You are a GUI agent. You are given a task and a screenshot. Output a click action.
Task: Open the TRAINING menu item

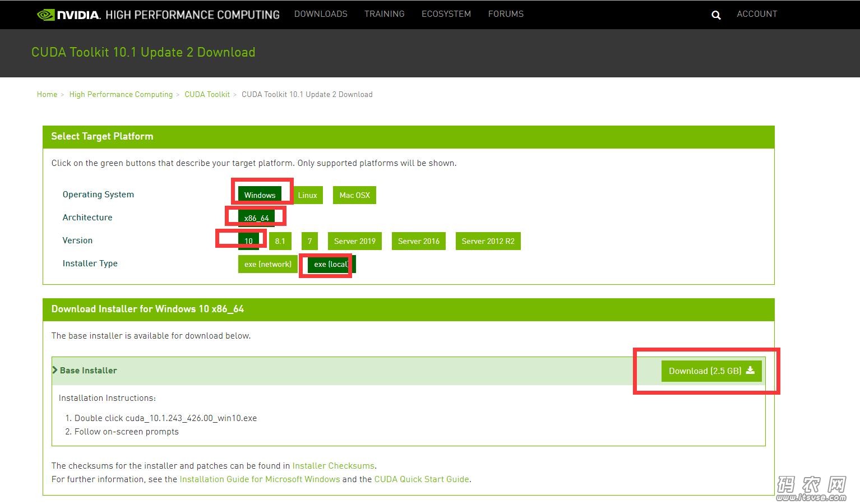coord(384,14)
